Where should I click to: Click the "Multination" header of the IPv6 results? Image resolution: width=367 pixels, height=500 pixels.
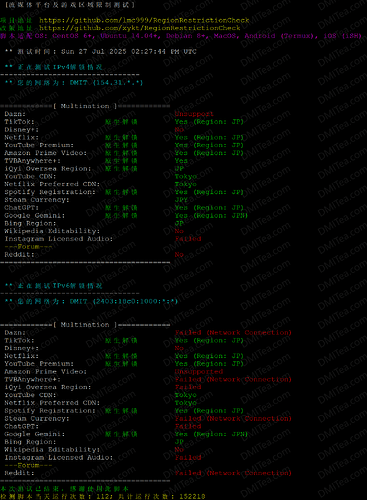click(x=85, y=325)
